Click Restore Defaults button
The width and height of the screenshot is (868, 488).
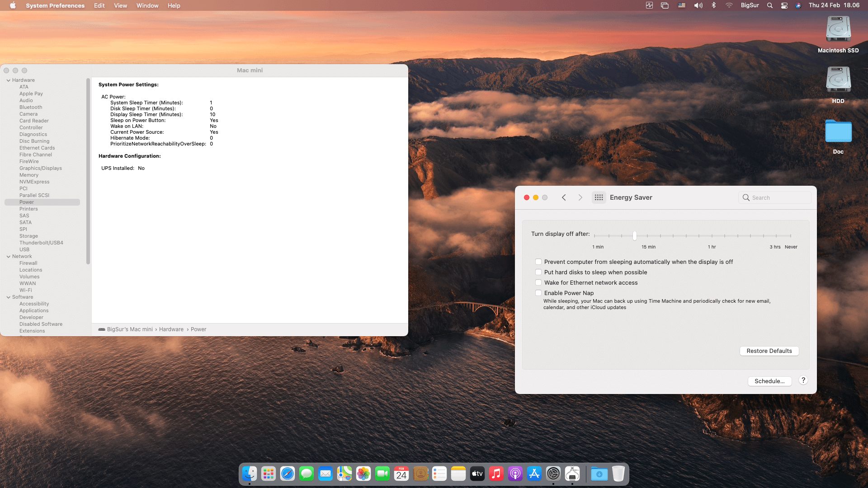tap(769, 351)
